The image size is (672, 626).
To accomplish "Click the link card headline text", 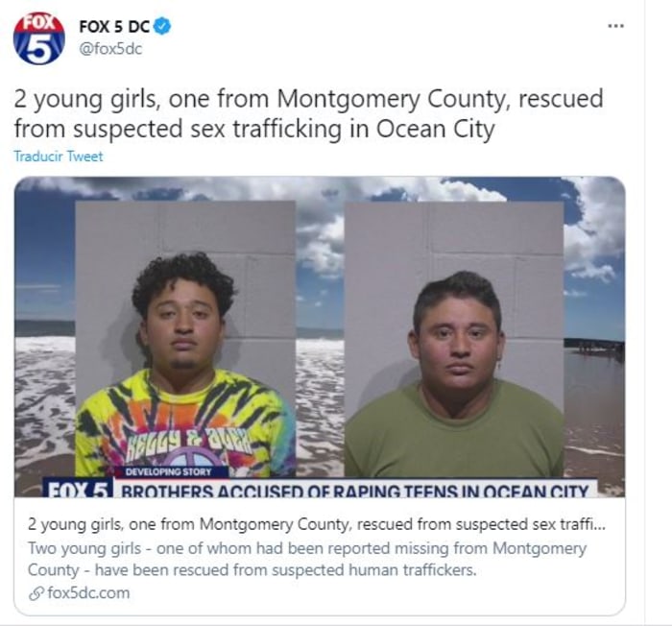I will 316,524.
